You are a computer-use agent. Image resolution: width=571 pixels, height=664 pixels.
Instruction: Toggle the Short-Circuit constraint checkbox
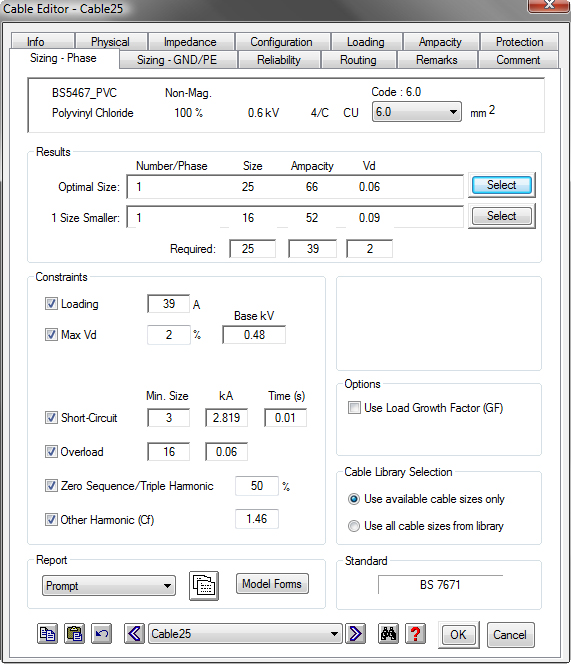(x=51, y=418)
